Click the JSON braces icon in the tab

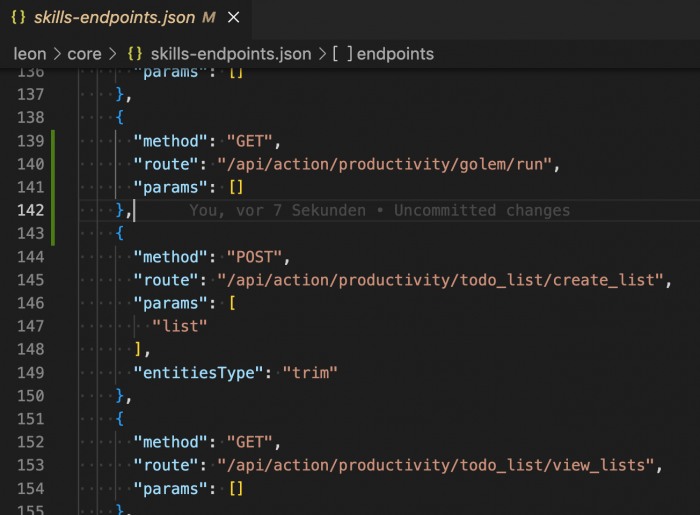(18, 17)
